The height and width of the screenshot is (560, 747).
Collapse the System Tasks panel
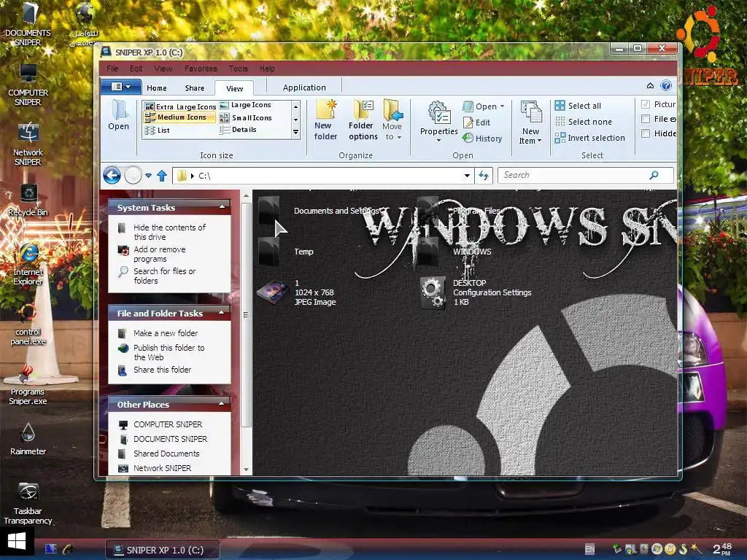222,206
